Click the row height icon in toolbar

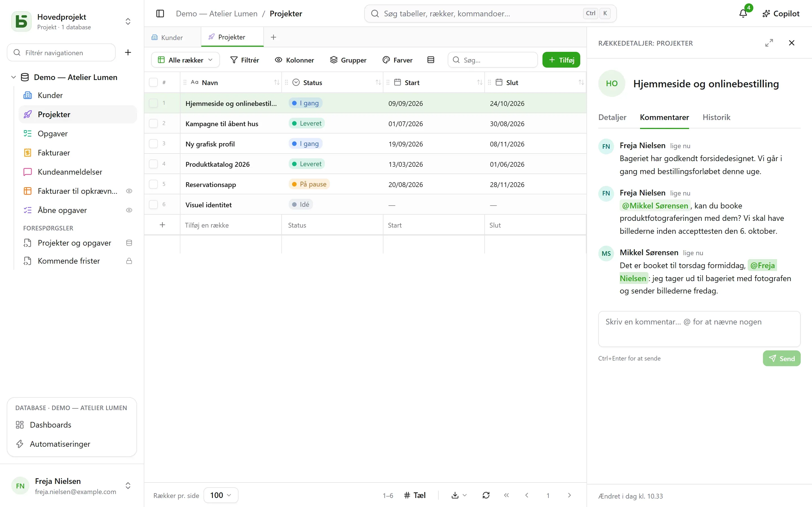tap(431, 60)
